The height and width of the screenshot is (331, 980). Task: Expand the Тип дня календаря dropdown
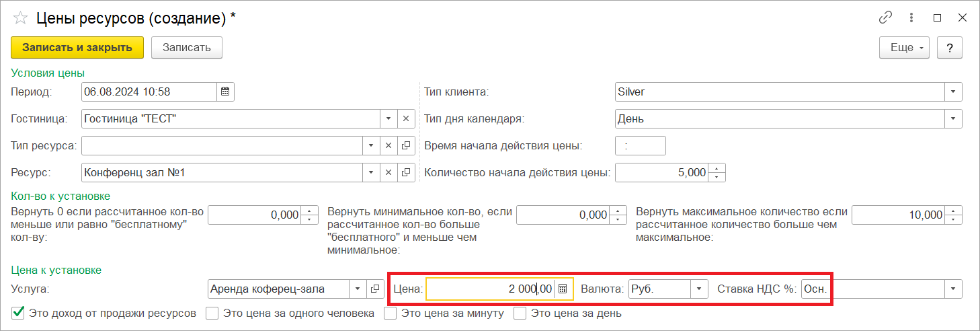pyautogui.click(x=954, y=118)
